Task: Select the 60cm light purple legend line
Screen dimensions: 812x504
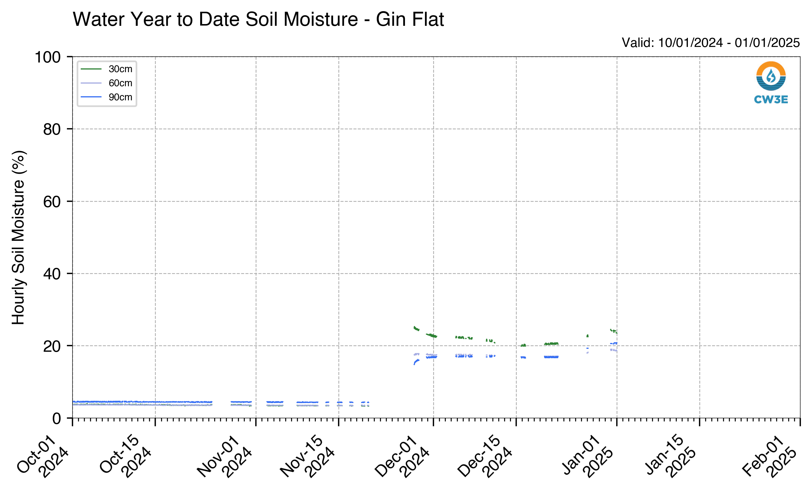Action: (91, 83)
